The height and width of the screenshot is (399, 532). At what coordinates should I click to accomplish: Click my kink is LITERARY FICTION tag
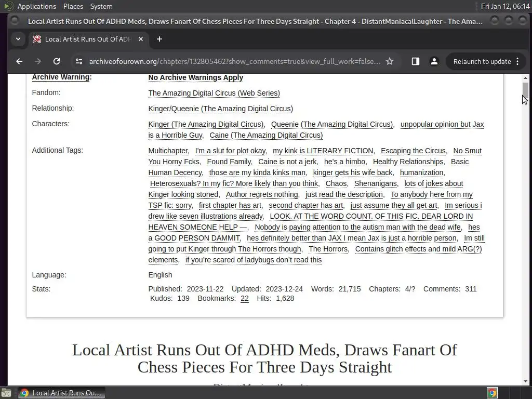coord(323,151)
